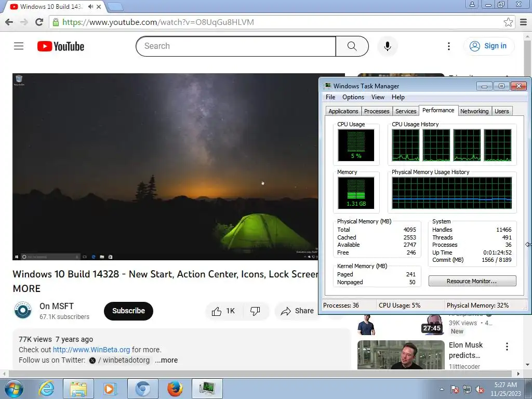532x399 pixels.
Task: Bookmark this page with the star icon
Action: (x=508, y=22)
